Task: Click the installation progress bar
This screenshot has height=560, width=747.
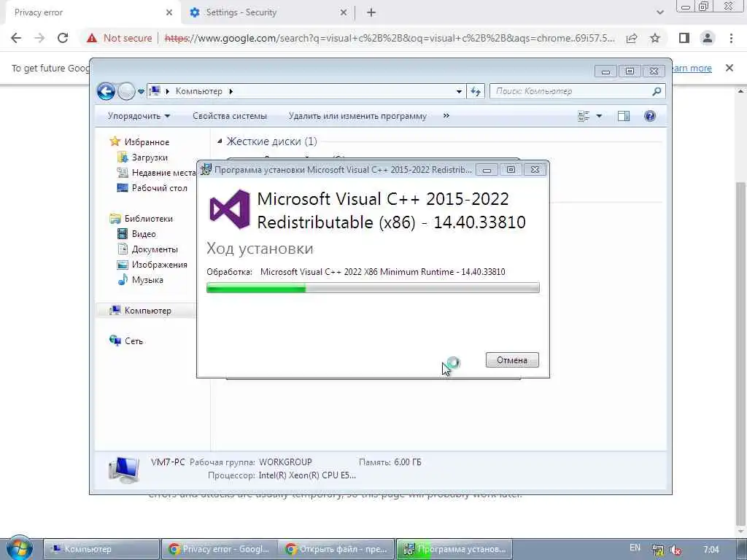Action: tap(373, 287)
